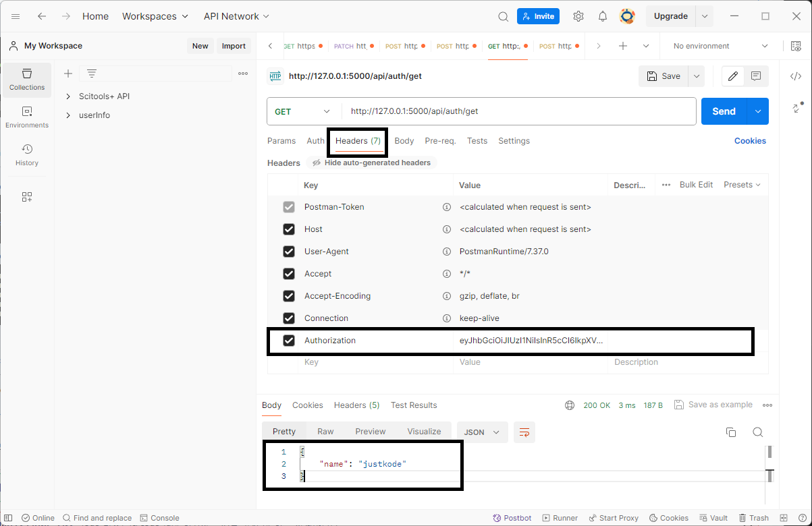Screen dimensions: 812x526
Task: Open the notifications bell
Action: (x=603, y=16)
